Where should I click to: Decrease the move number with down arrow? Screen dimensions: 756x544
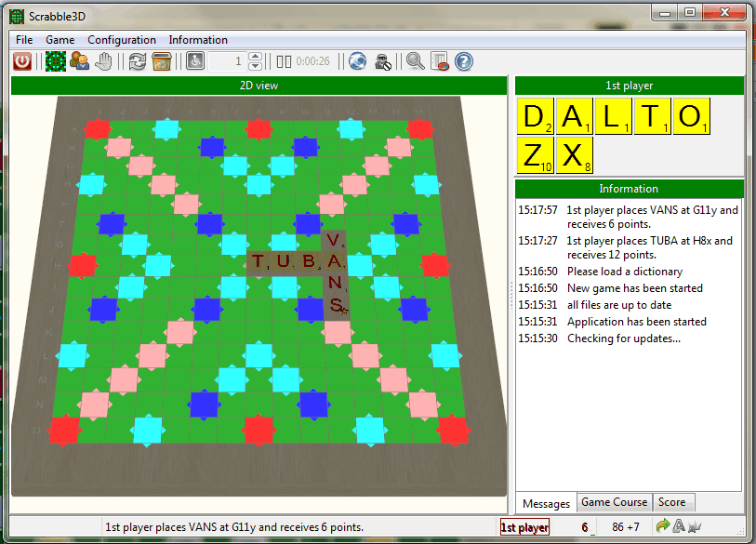[x=255, y=66]
